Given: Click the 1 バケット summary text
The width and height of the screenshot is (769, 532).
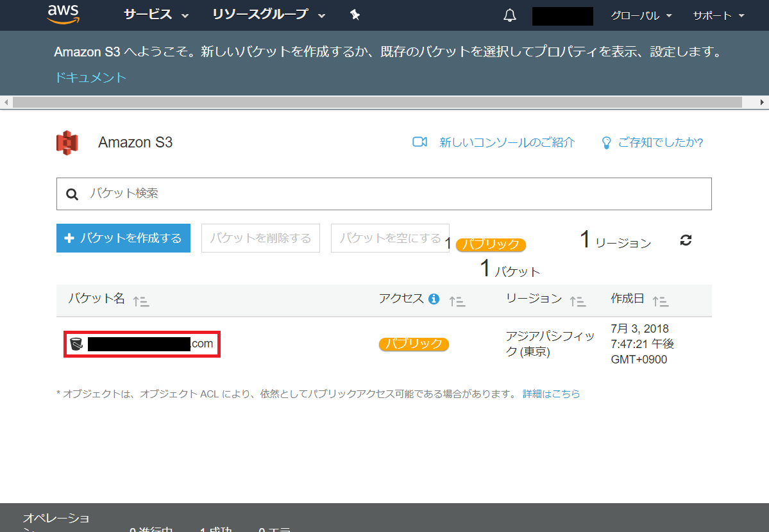Looking at the screenshot, I should tap(510, 269).
